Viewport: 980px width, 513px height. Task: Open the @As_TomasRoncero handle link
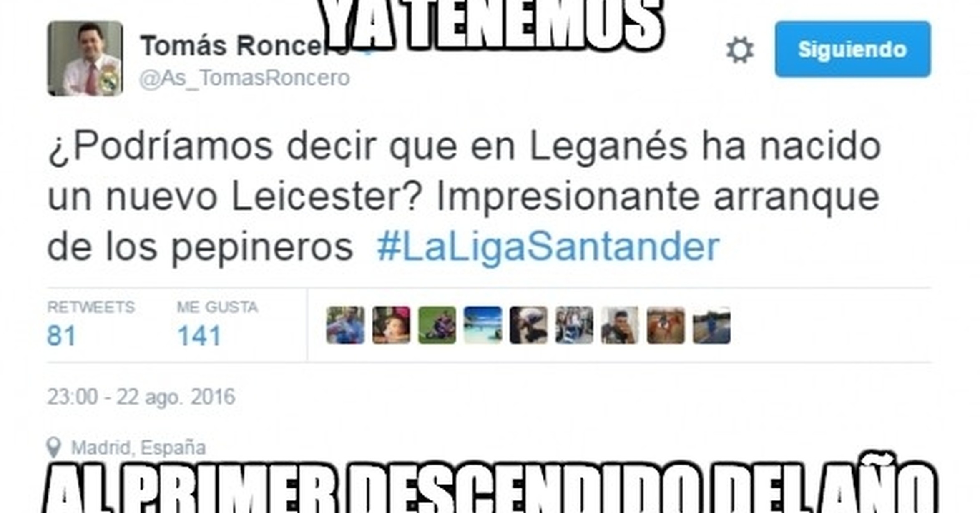(x=244, y=78)
